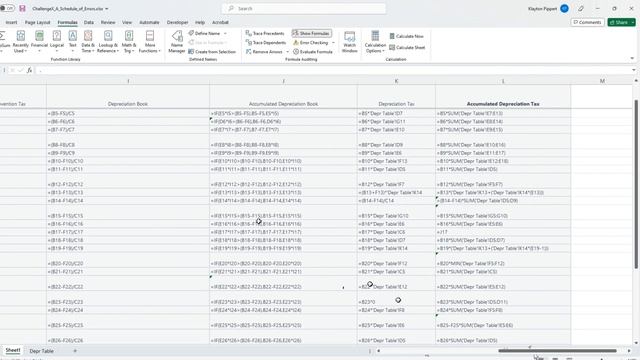Click Create from Selection
The width and height of the screenshot is (640, 360).
click(212, 52)
